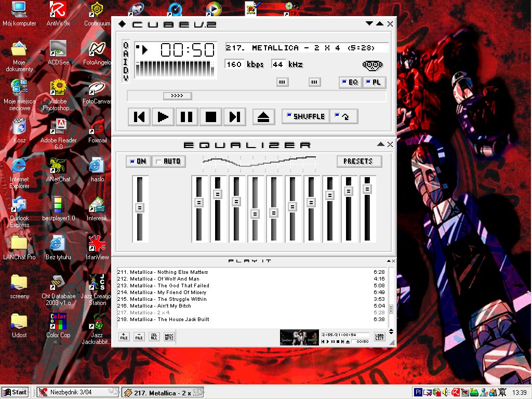Click the equalizer preamp slider handle
This screenshot has height=399, width=532.
(139, 207)
